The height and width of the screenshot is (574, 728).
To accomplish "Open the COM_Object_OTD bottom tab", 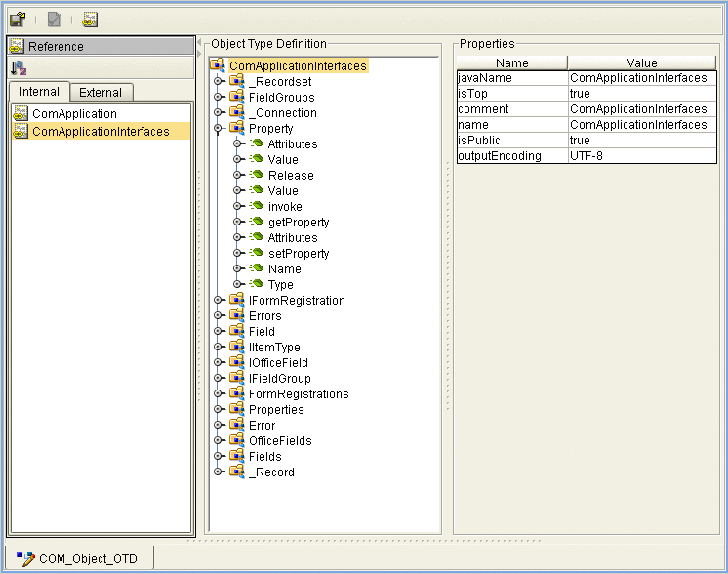I will click(x=79, y=558).
